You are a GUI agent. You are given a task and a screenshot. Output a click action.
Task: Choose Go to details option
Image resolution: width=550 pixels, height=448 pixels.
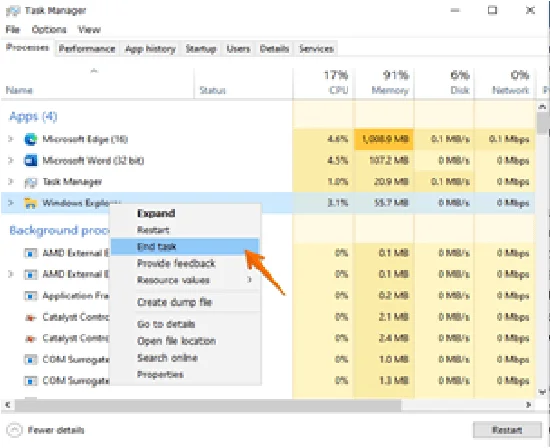[x=186, y=324]
